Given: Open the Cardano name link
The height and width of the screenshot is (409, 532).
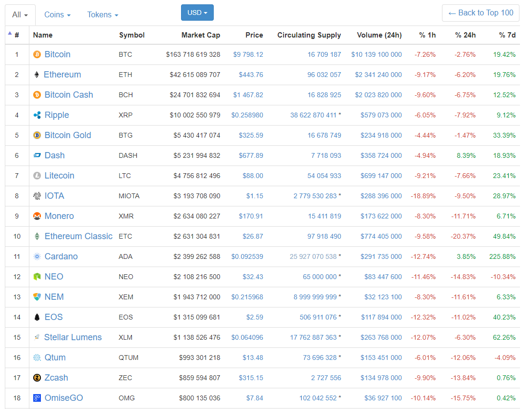Looking at the screenshot, I should (61, 256).
